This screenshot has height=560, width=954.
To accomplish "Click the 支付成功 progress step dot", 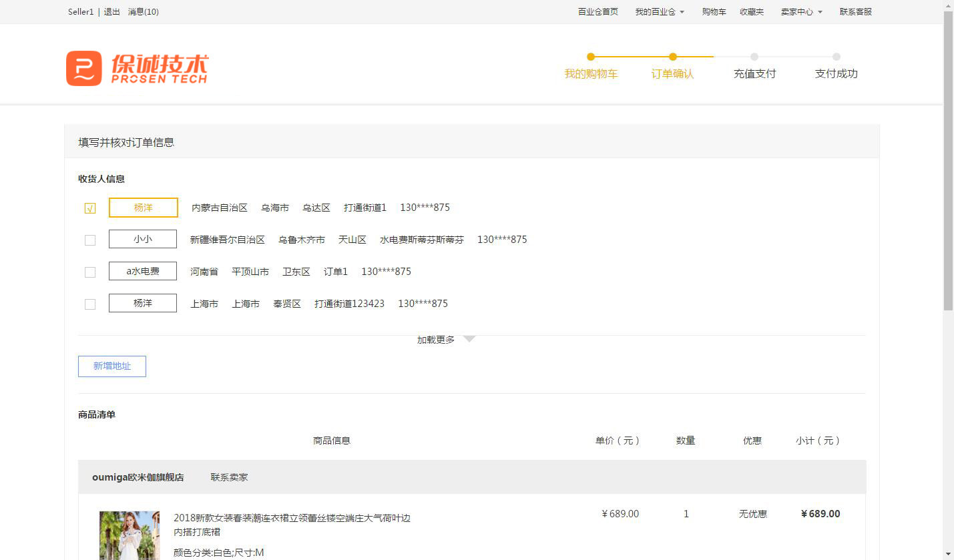I will click(837, 57).
